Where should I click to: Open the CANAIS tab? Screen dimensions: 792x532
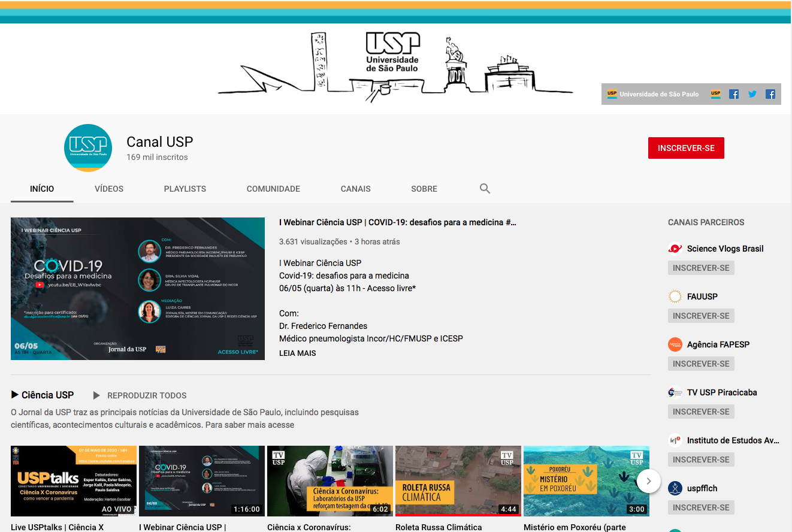coord(356,189)
